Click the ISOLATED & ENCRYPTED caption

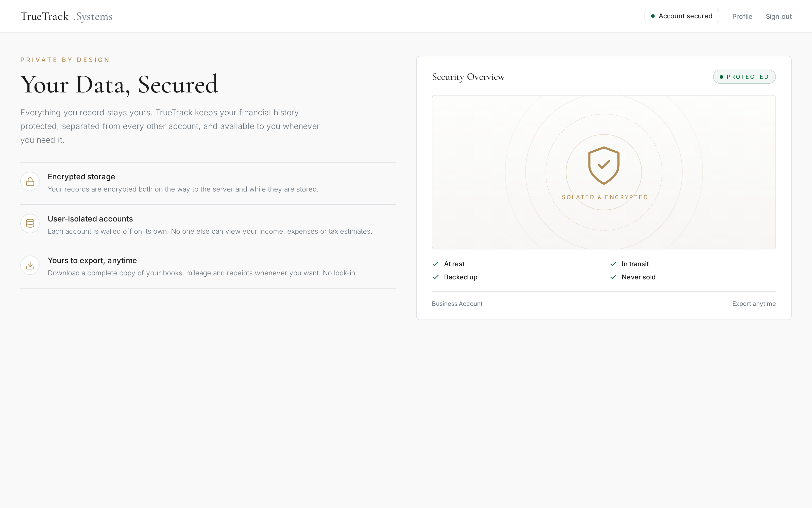(x=604, y=197)
